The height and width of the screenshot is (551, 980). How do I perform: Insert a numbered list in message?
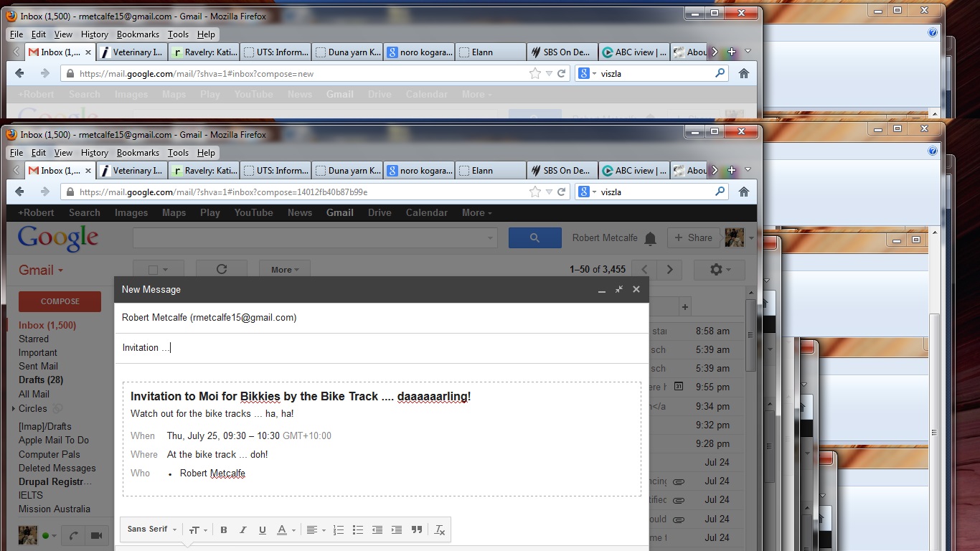pyautogui.click(x=339, y=530)
